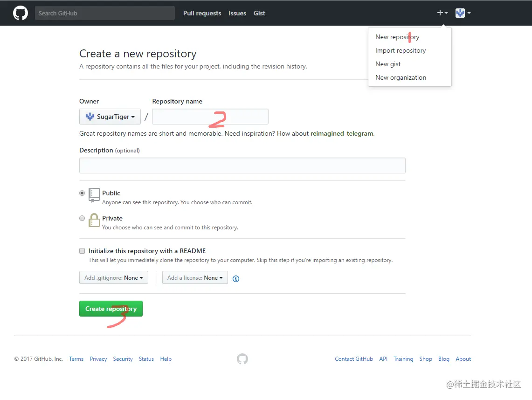The width and height of the screenshot is (532, 400).
Task: Choose Import repository from the menu
Action: (401, 50)
